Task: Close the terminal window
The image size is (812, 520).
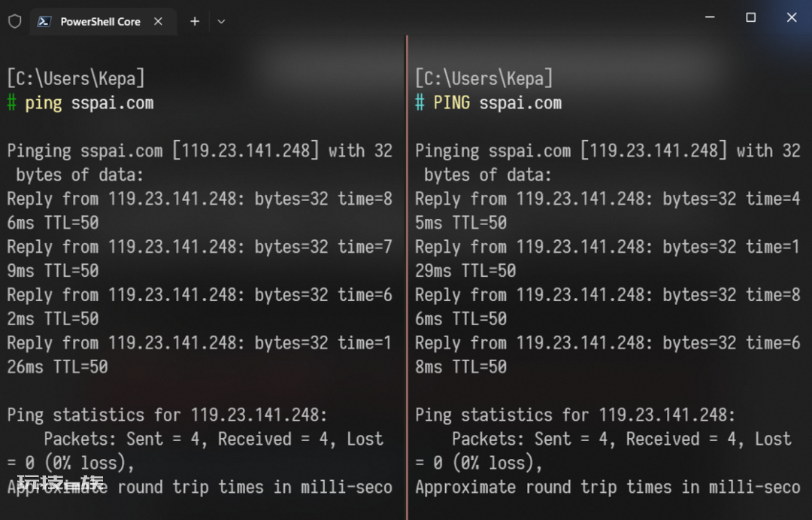Action: tap(791, 17)
